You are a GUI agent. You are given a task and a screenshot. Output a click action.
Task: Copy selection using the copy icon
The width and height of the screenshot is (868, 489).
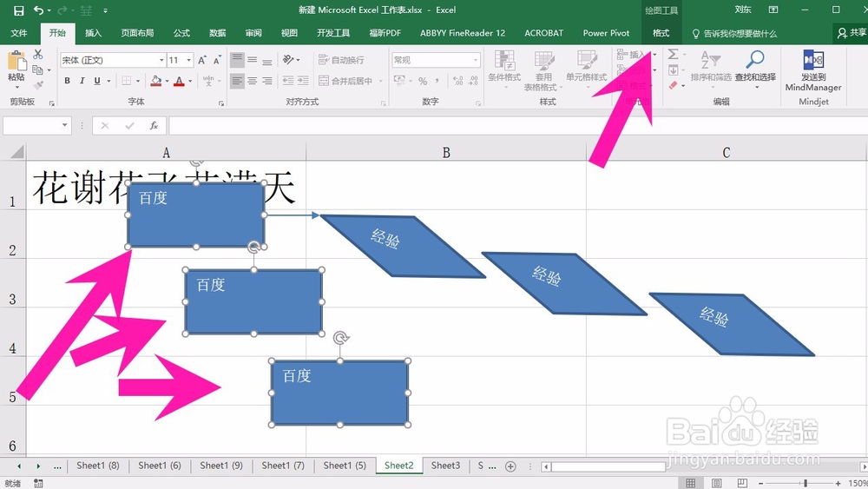[37, 69]
